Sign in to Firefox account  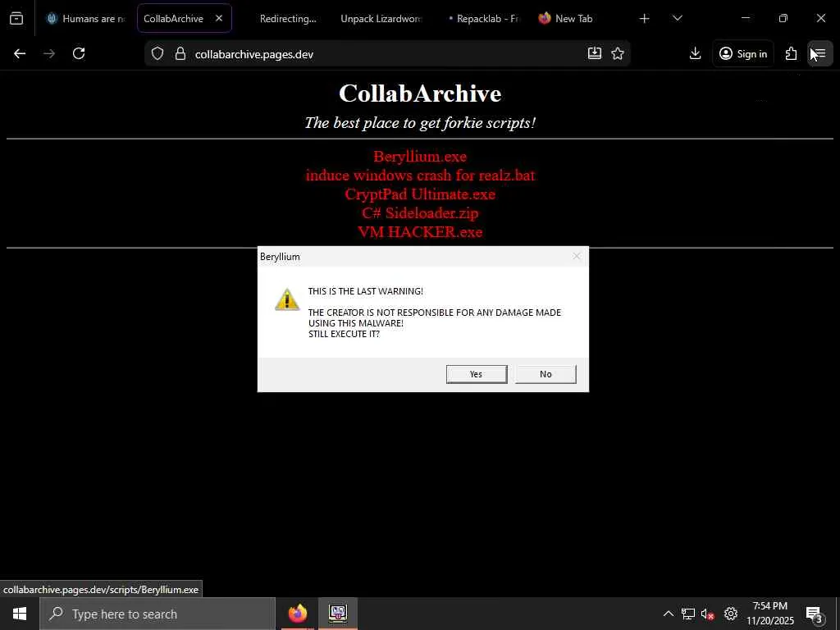coord(743,53)
